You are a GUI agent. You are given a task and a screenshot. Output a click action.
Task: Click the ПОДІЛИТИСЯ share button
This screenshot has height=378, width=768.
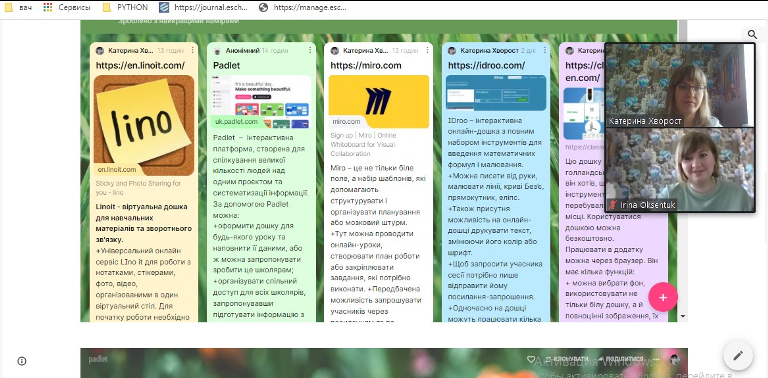621,359
